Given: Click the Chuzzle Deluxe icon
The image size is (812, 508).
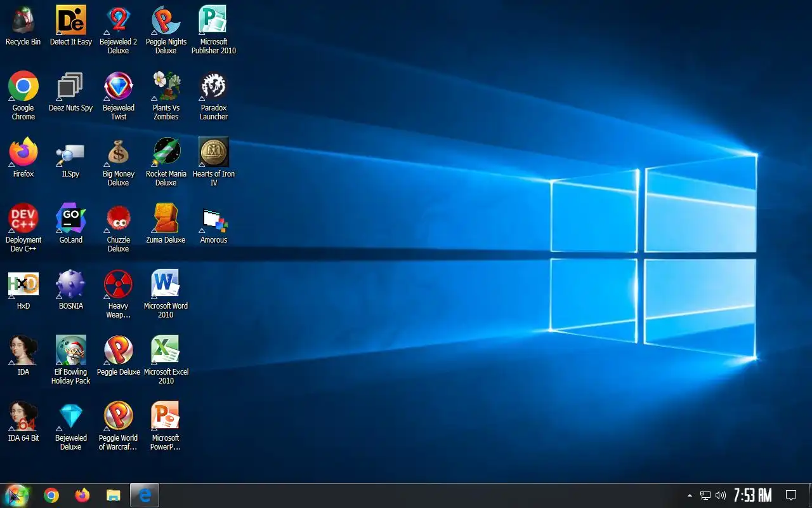Looking at the screenshot, I should (x=118, y=229).
